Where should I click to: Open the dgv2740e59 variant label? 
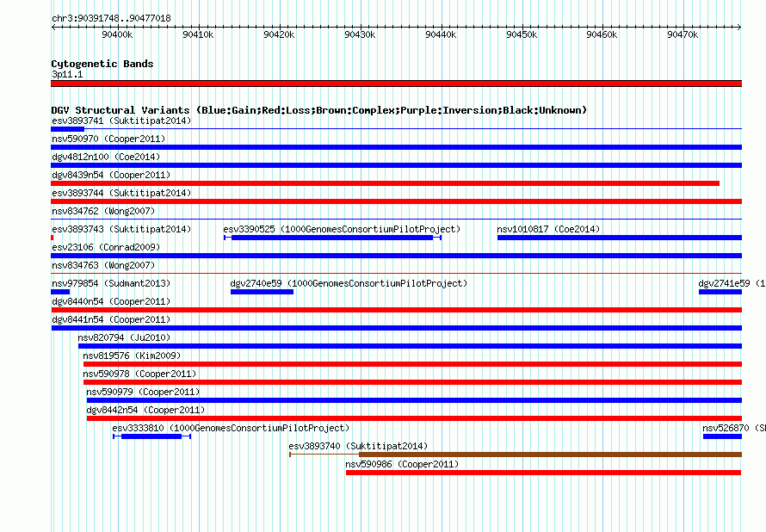(349, 283)
